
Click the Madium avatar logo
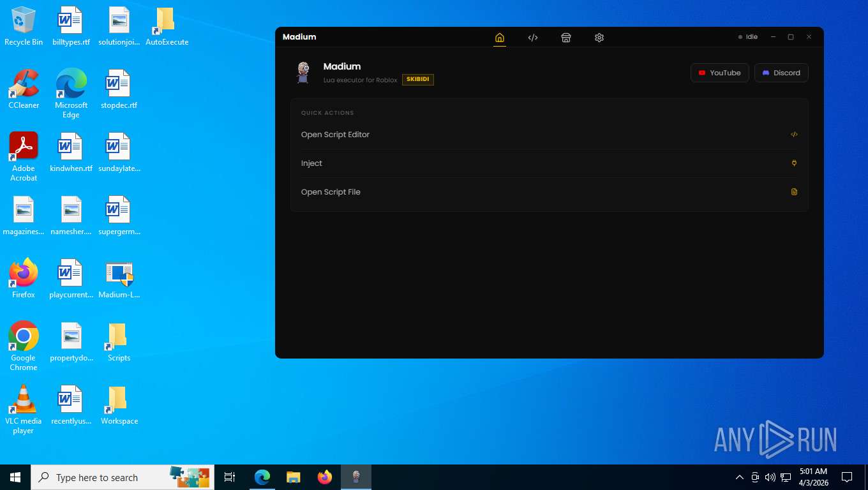(x=303, y=73)
